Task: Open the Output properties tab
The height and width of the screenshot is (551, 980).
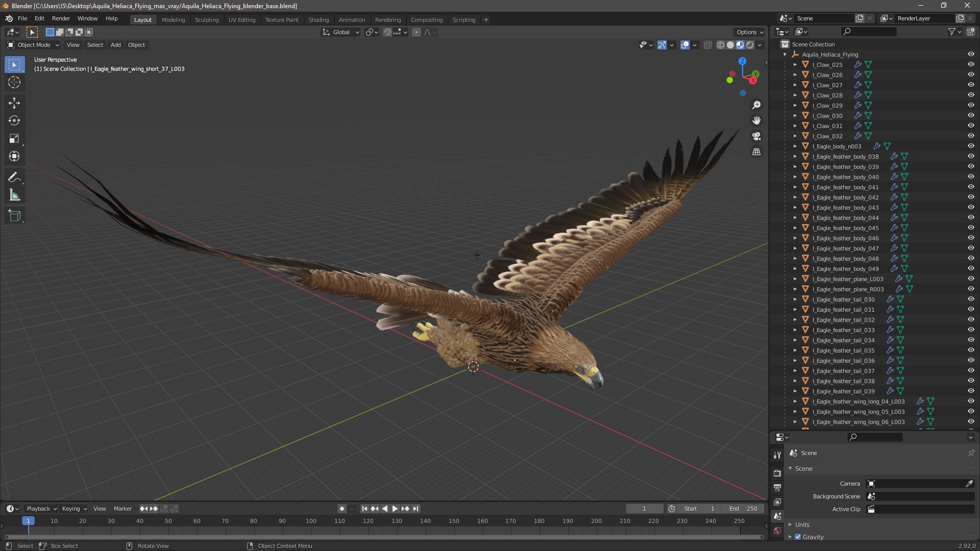Action: [x=777, y=488]
